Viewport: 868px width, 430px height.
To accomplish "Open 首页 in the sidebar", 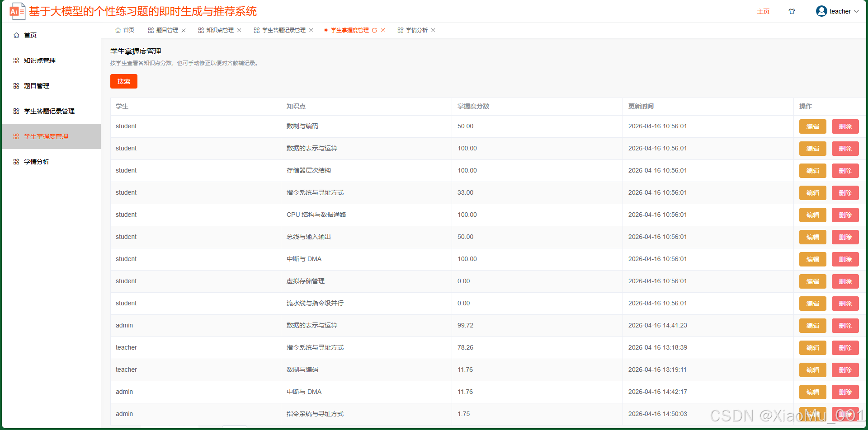I will (51, 35).
